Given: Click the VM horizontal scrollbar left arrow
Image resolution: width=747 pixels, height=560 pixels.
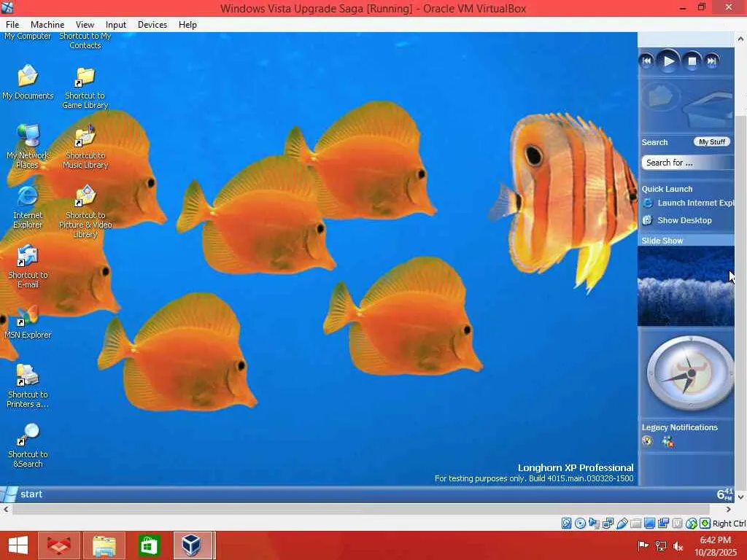Looking at the screenshot, I should (6, 509).
